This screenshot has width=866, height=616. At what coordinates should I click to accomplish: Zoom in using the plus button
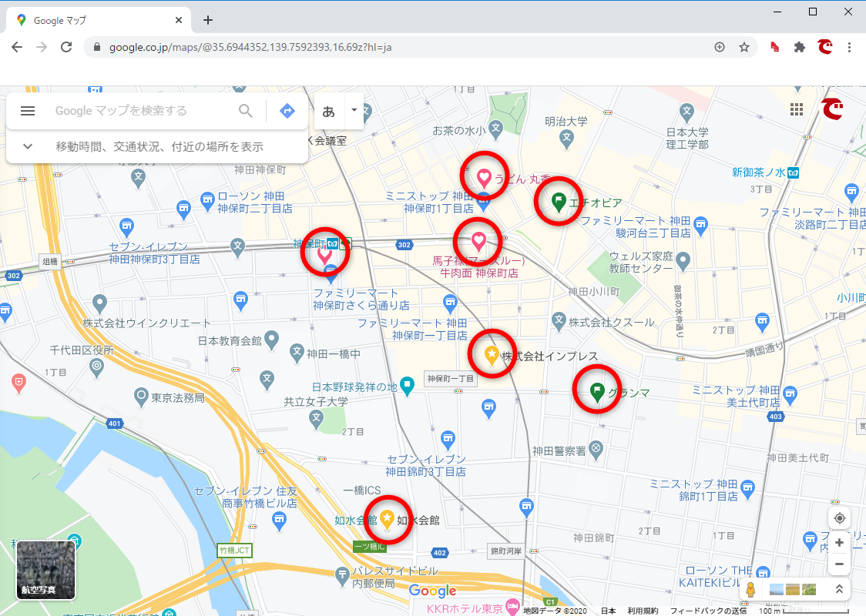click(x=840, y=543)
